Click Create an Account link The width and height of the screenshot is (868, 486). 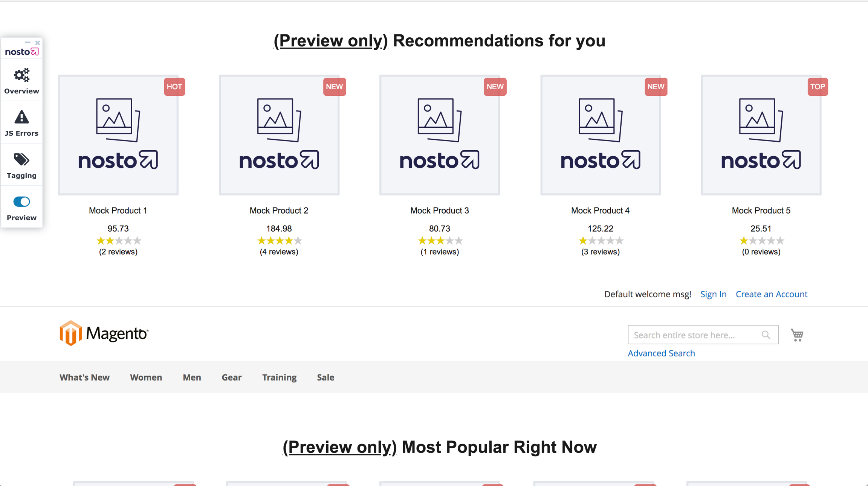772,294
